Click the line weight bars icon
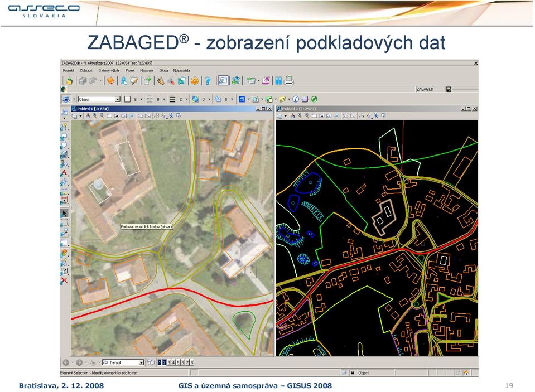 click(172, 99)
